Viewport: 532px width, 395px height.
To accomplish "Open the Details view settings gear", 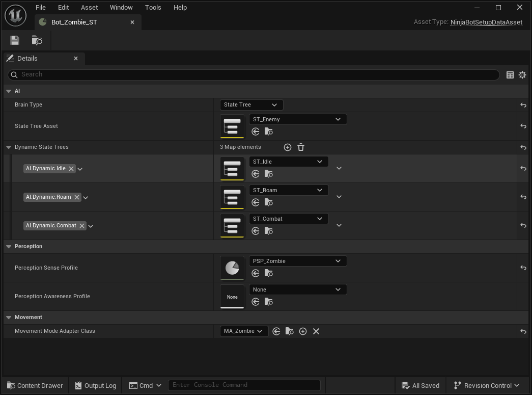I will (x=522, y=74).
